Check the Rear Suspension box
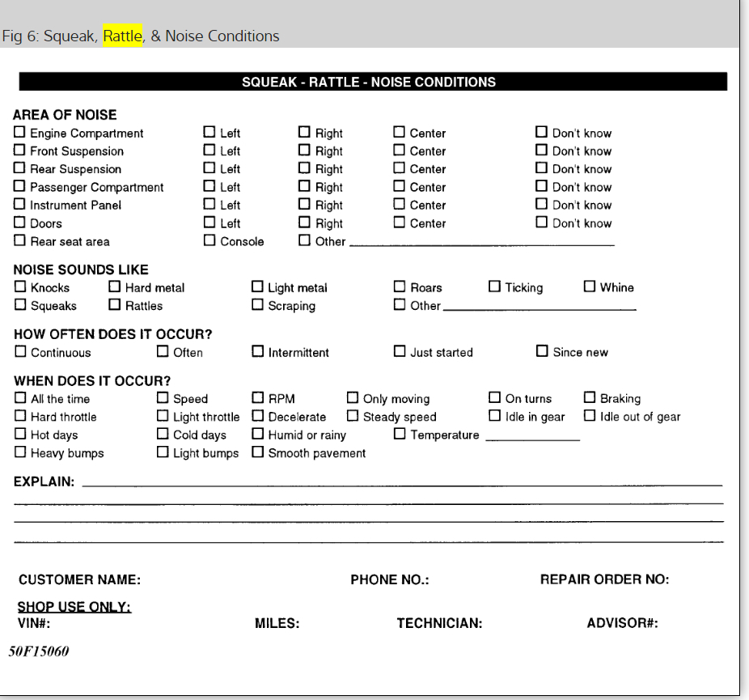The image size is (749, 700). [19, 168]
